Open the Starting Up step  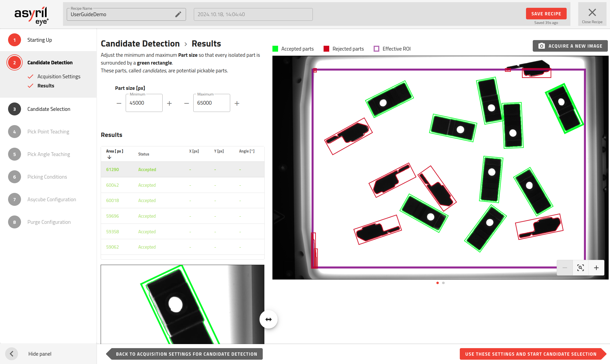(40, 40)
